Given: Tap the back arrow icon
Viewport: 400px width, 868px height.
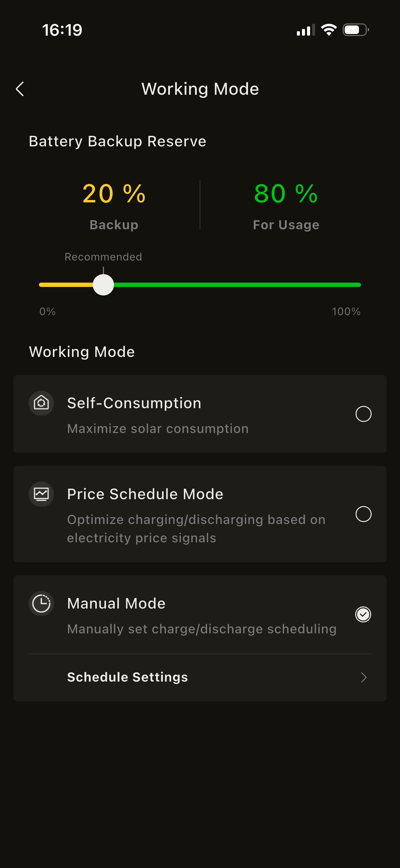Looking at the screenshot, I should coord(20,89).
